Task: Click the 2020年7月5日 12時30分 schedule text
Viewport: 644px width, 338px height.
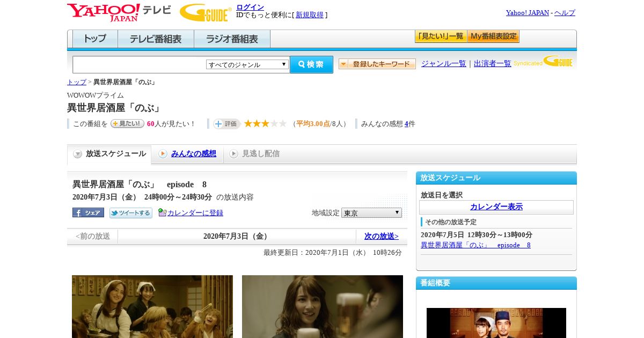Action: coord(477,235)
